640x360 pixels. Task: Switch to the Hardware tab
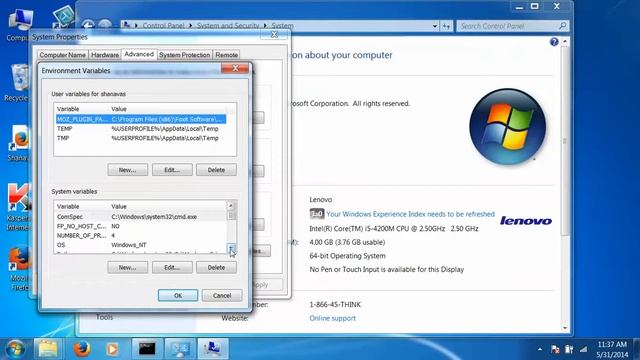tap(105, 55)
